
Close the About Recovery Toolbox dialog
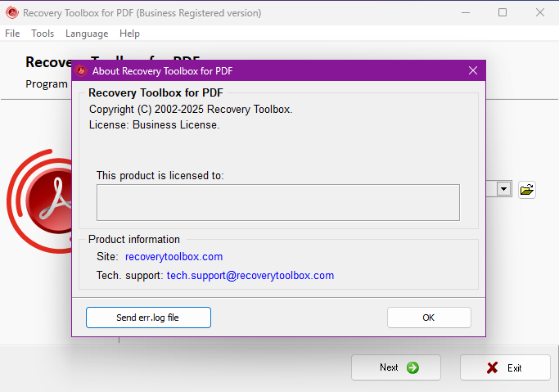pos(473,70)
